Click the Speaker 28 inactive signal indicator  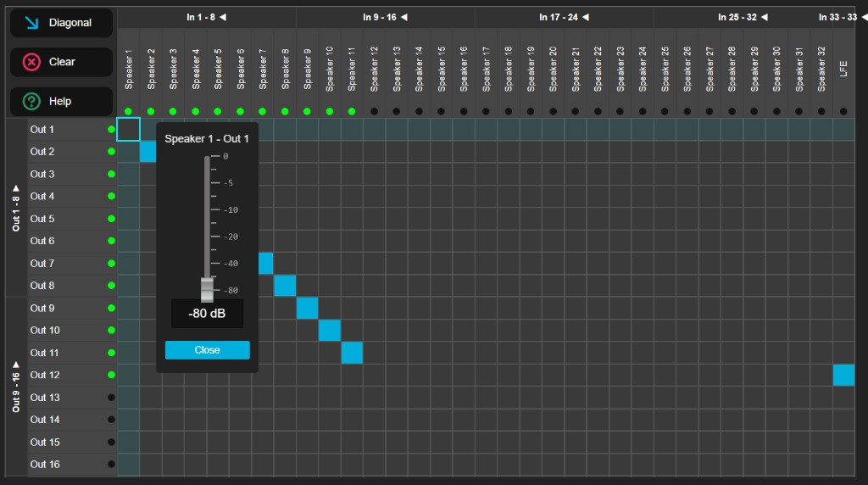[732, 111]
